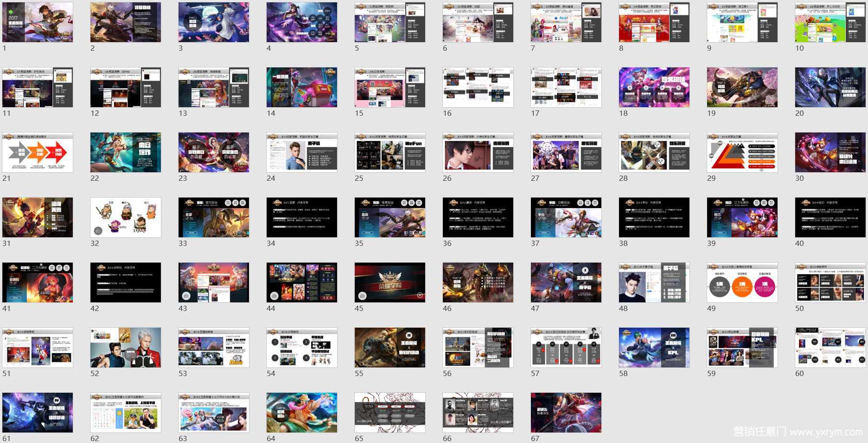Viewport: 868px width, 443px height.
Task: Select slide 51 thumbnail
Action: pos(37,347)
